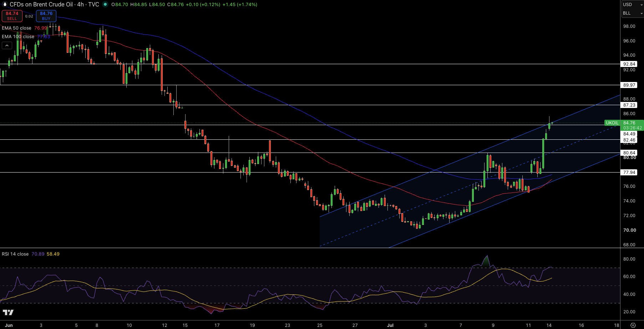Click the EMA 50 value 76.99
This screenshot has height=329, width=644.
(41, 28)
